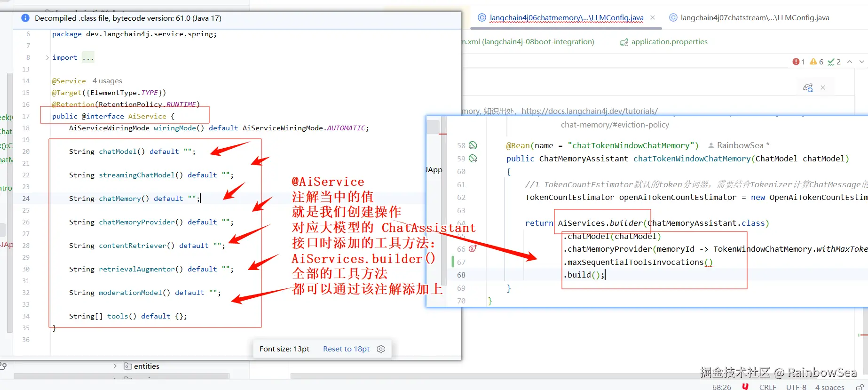Click the AiService interface name on line 17
868x390 pixels.
tap(147, 116)
